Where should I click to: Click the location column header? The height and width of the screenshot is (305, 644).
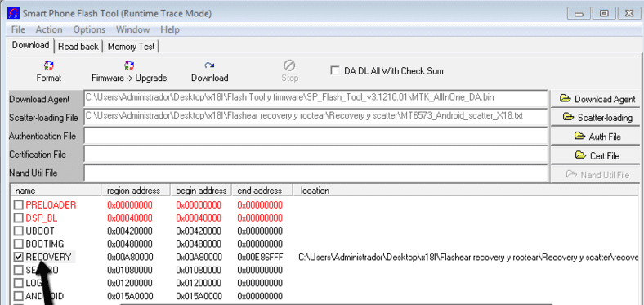point(466,191)
